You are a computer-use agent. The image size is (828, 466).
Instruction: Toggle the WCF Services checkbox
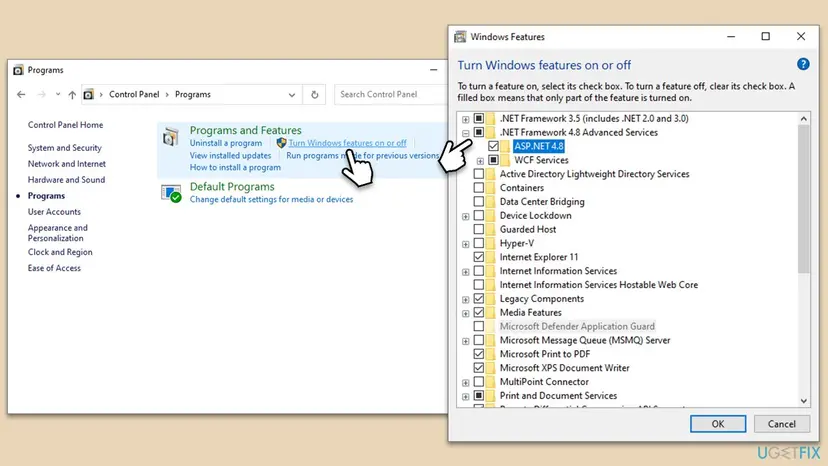point(493,160)
